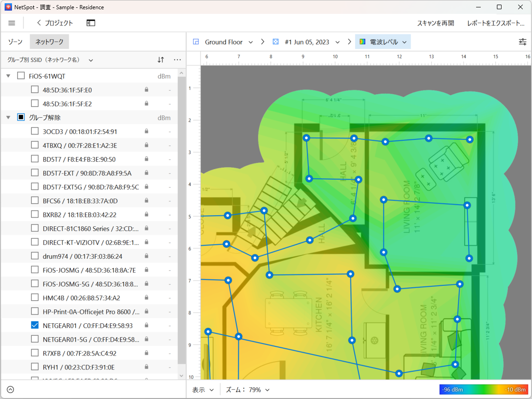
Task: Click the dBm color scale legend
Action: 483,390
